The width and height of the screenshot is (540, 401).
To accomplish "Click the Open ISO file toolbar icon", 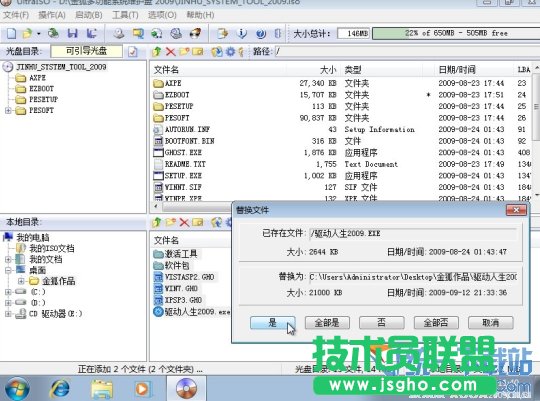I will (x=27, y=33).
